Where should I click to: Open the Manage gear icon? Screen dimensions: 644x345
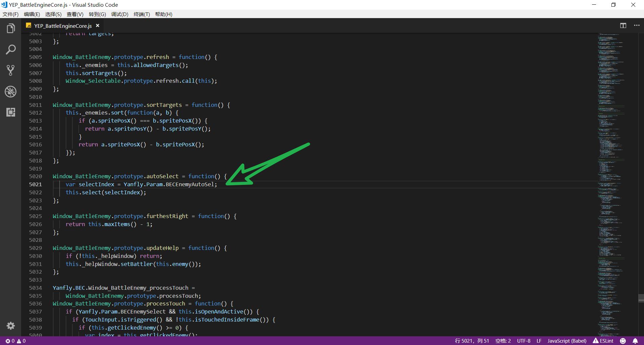point(11,326)
